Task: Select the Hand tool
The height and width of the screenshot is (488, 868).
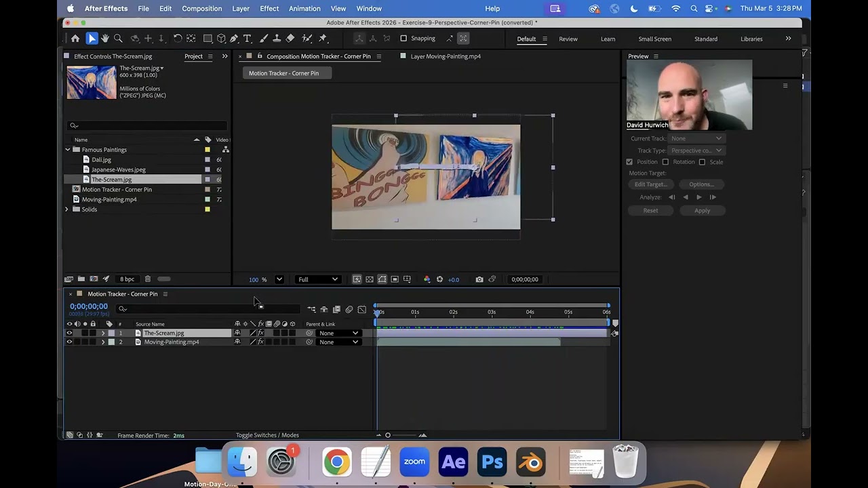Action: point(105,39)
